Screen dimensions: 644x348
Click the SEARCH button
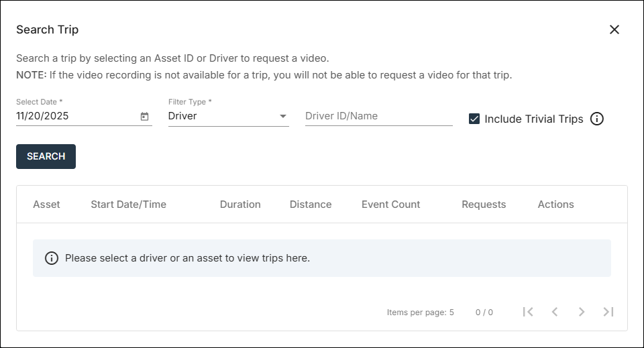(46, 156)
